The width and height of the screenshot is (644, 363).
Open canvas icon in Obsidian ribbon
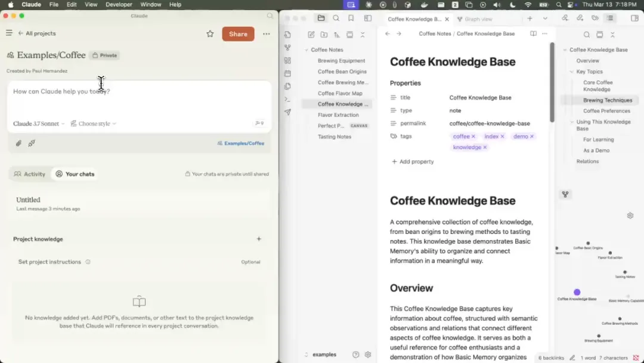(287, 60)
